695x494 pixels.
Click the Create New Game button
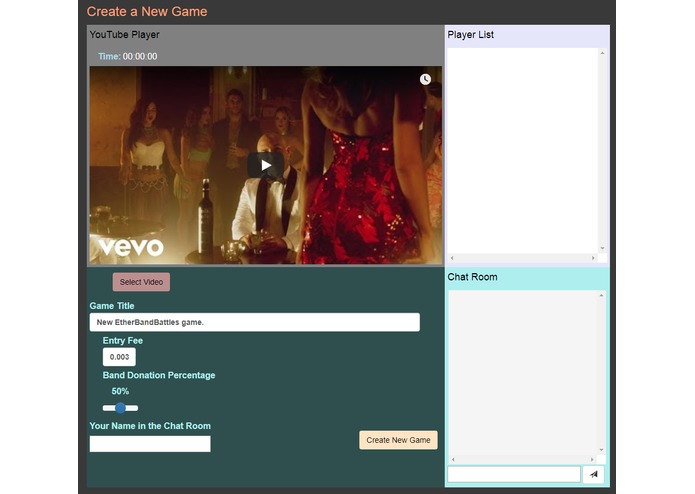tap(398, 440)
